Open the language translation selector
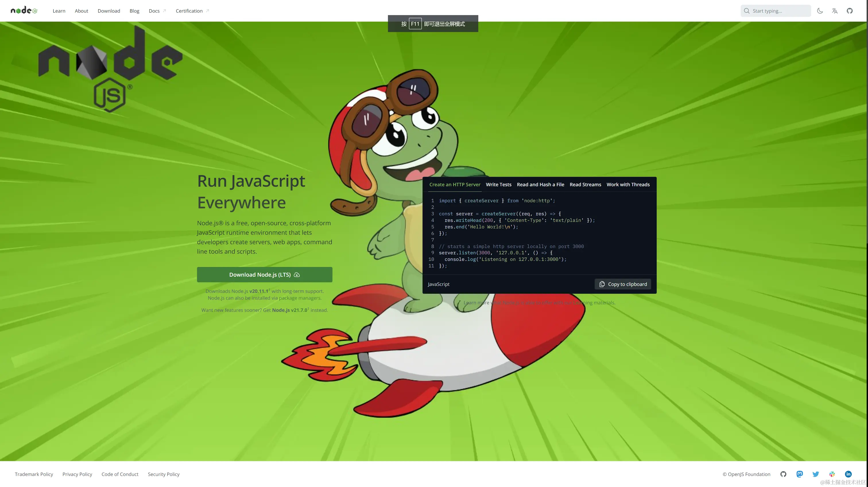868x487 pixels. [835, 11]
